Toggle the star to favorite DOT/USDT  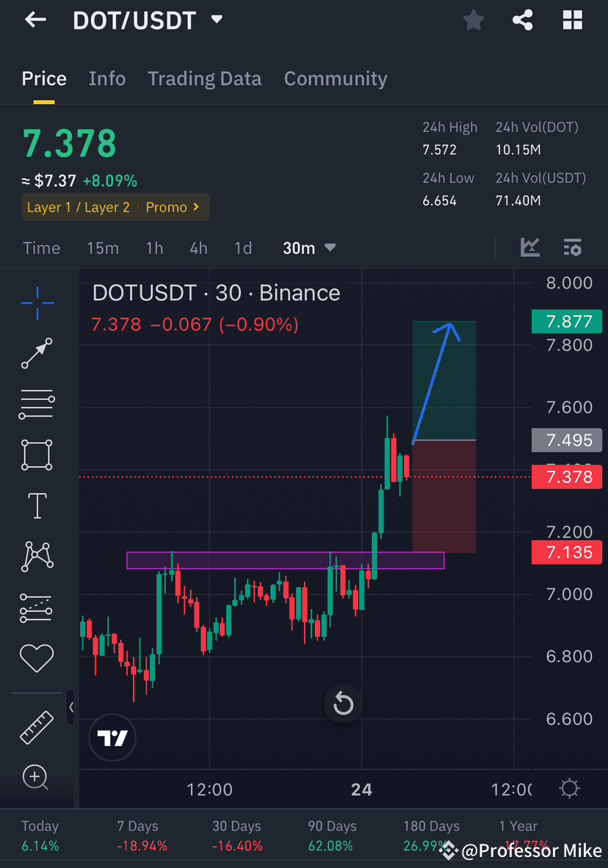[473, 20]
